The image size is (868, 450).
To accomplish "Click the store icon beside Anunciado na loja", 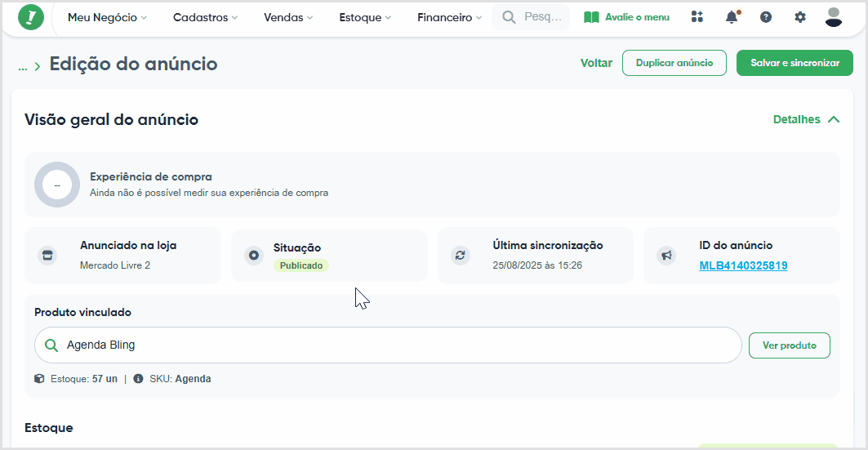I will point(47,255).
